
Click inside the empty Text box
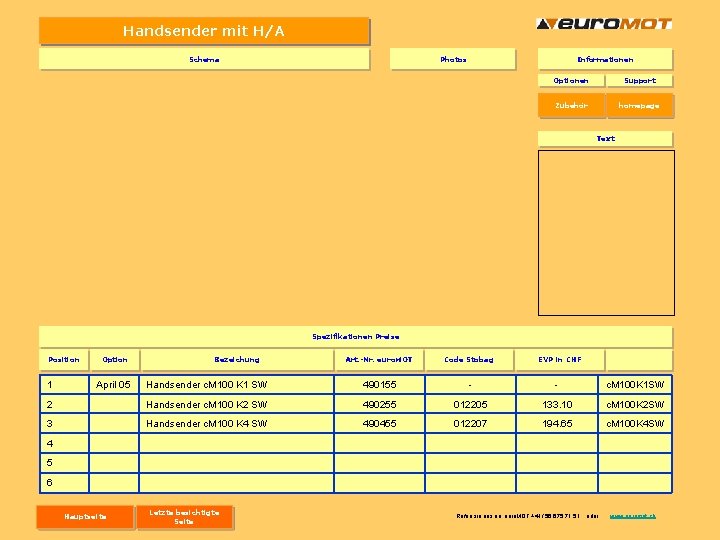606,233
